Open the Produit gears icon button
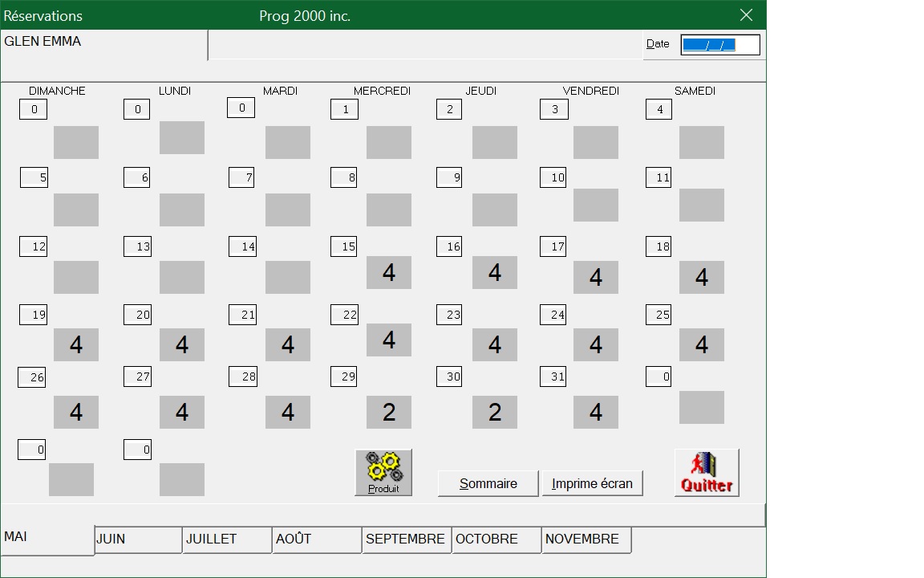Screen dimensions: 924x578 tap(383, 472)
